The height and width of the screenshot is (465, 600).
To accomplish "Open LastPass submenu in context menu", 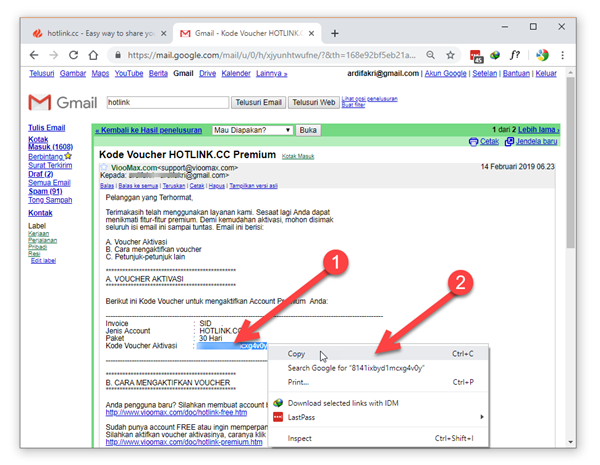I will pyautogui.click(x=378, y=417).
